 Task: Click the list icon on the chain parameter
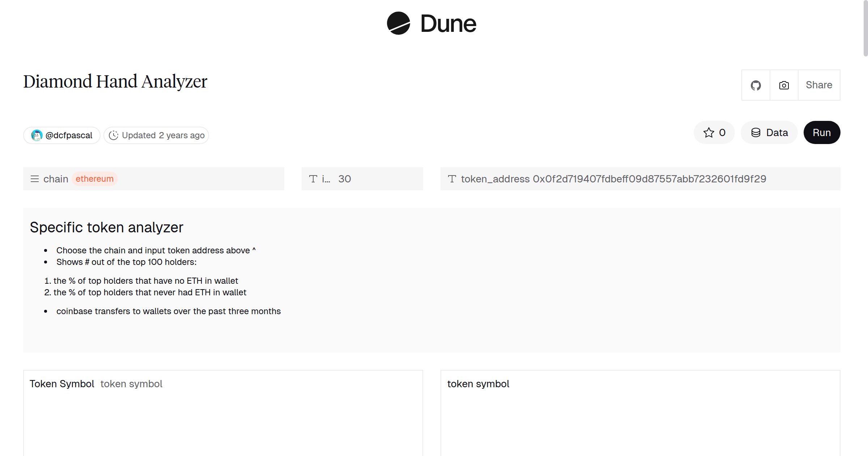tap(34, 178)
